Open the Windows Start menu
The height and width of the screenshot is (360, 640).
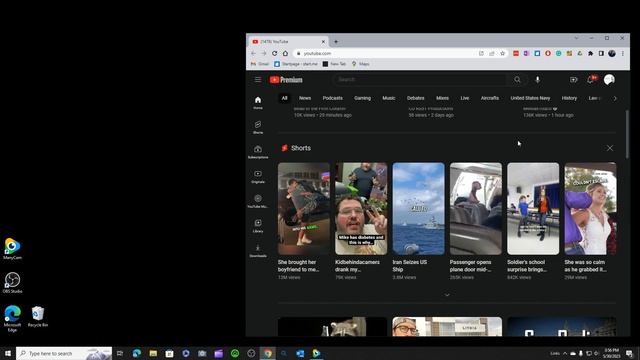coord(8,353)
